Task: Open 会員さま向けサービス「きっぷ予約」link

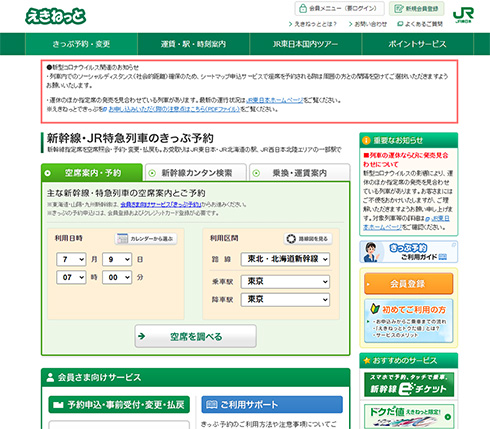Action: pos(161,204)
